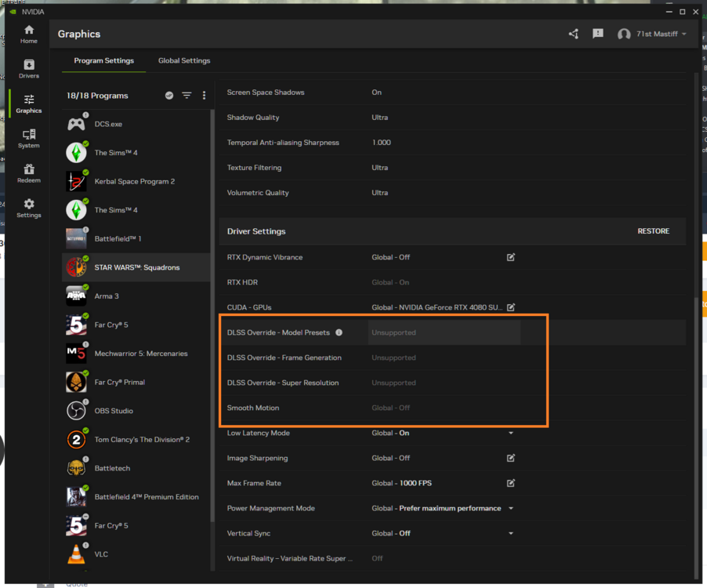The image size is (707, 588).
Task: Expand Low Latency Mode dropdown
Action: [510, 433]
